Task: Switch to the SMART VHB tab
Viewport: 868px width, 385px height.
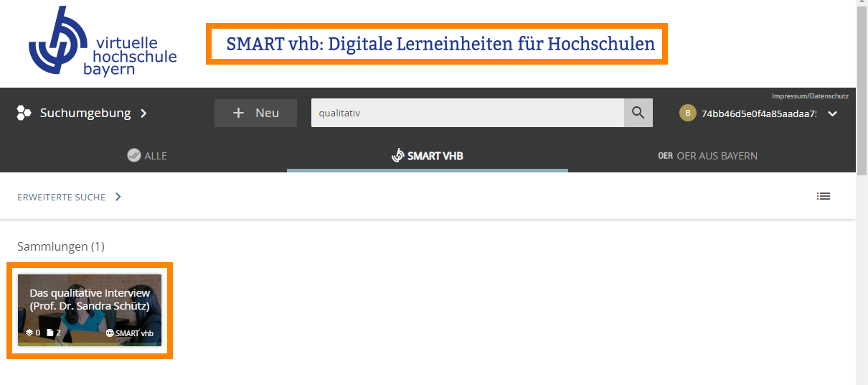Action: click(428, 156)
